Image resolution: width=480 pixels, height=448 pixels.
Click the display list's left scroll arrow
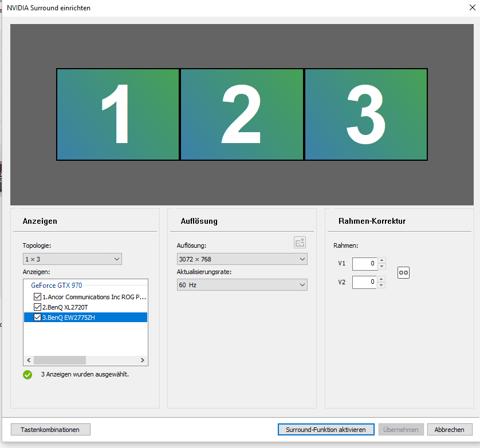tap(29, 360)
